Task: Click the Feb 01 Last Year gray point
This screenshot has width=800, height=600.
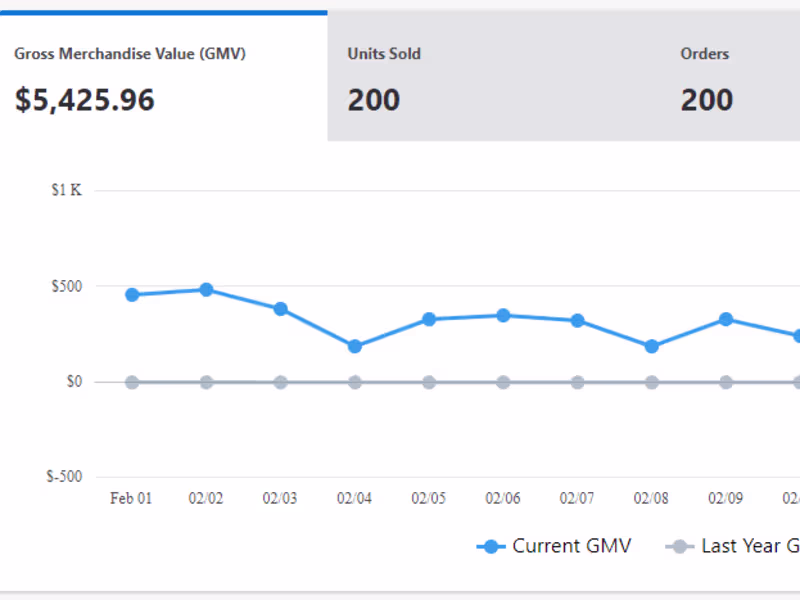Action: click(132, 382)
